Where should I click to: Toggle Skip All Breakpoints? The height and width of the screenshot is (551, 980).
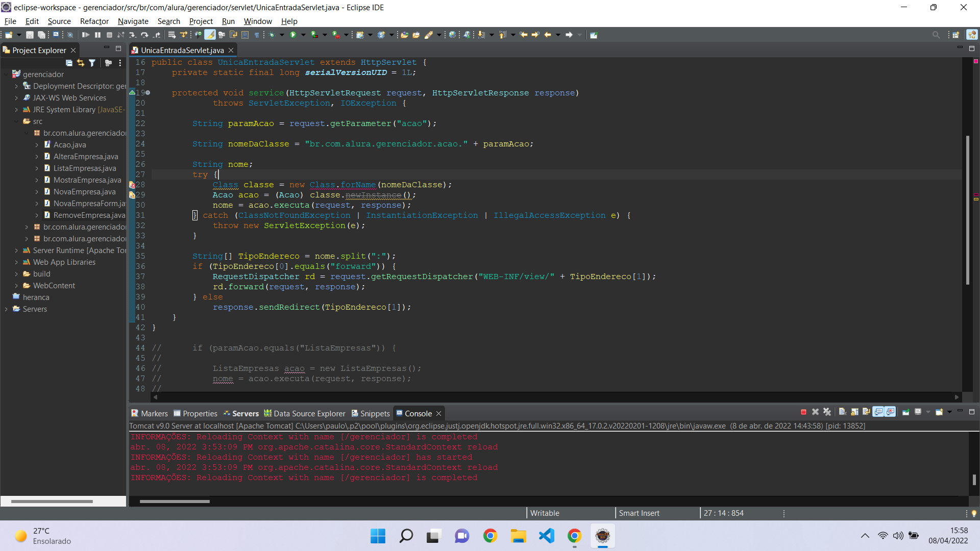(70, 35)
